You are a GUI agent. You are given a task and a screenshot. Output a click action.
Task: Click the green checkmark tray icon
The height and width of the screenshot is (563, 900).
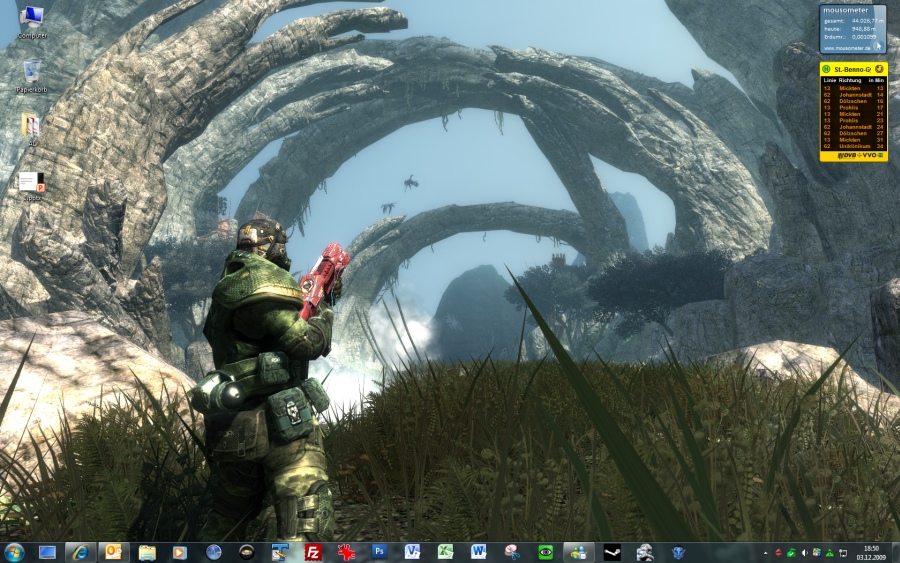point(791,553)
